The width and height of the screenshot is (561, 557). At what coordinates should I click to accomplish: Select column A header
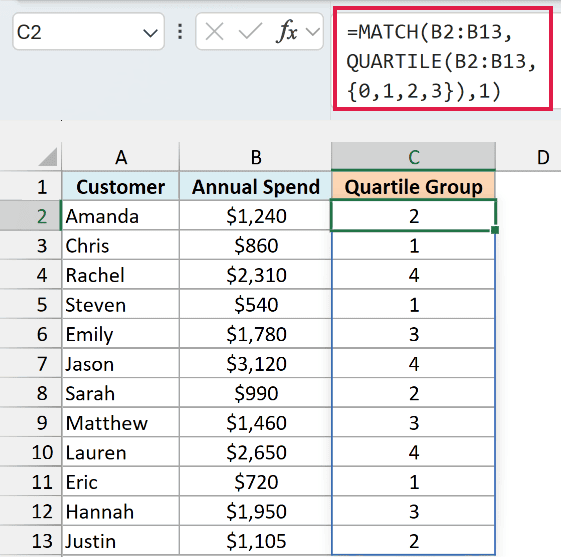pos(121,157)
